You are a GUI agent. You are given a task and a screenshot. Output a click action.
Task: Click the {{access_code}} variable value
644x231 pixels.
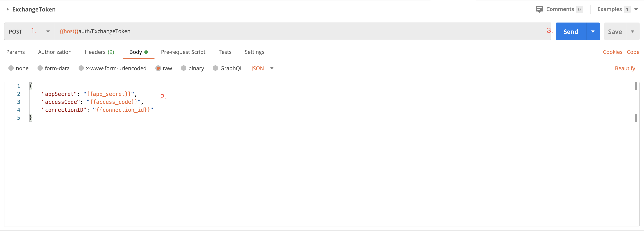pos(113,102)
